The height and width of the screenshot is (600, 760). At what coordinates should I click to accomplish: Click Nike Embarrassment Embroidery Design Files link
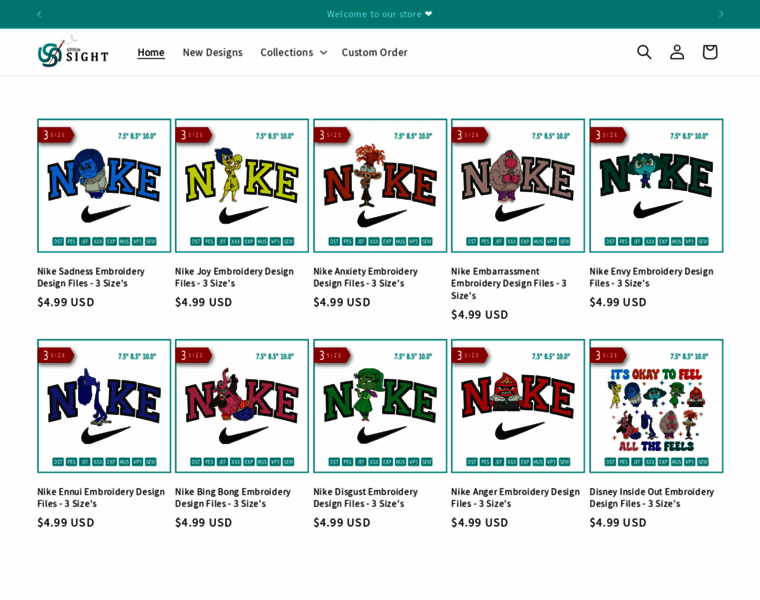point(509,284)
